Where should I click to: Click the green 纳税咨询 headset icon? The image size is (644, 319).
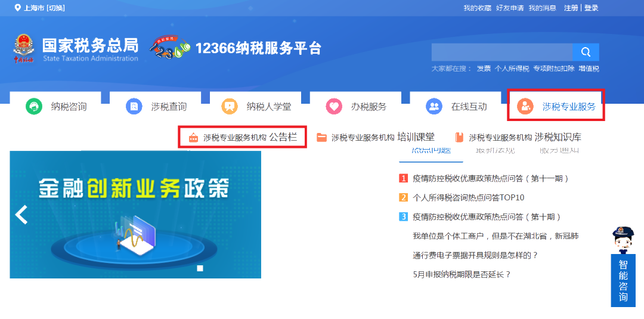pyautogui.click(x=34, y=107)
